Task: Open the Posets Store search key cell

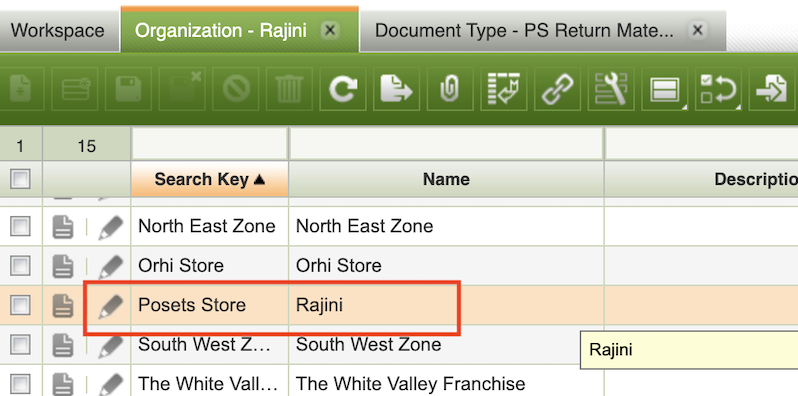Action: tap(210, 305)
